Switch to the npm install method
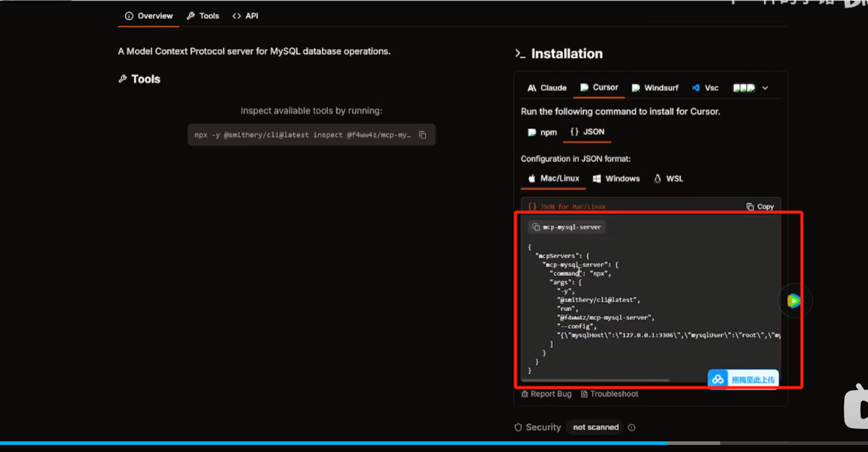 tap(543, 132)
